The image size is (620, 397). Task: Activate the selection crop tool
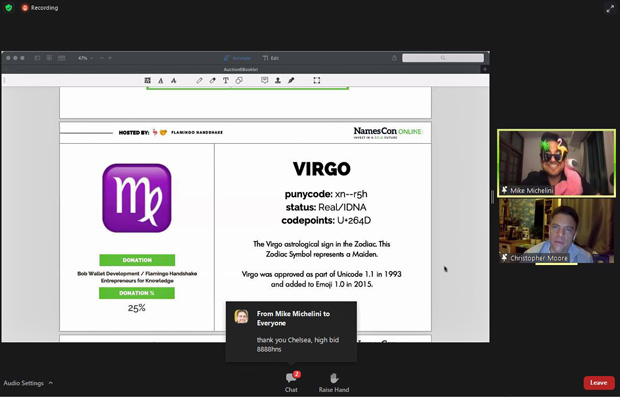click(317, 80)
